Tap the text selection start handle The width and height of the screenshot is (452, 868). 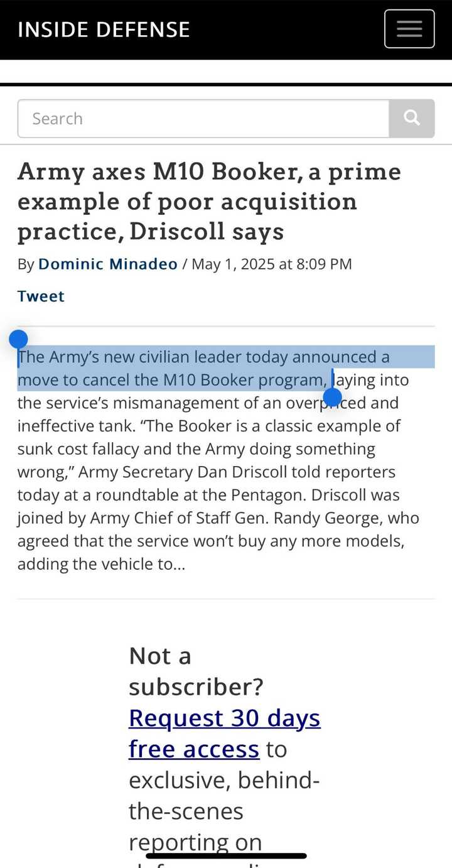pos(18,340)
